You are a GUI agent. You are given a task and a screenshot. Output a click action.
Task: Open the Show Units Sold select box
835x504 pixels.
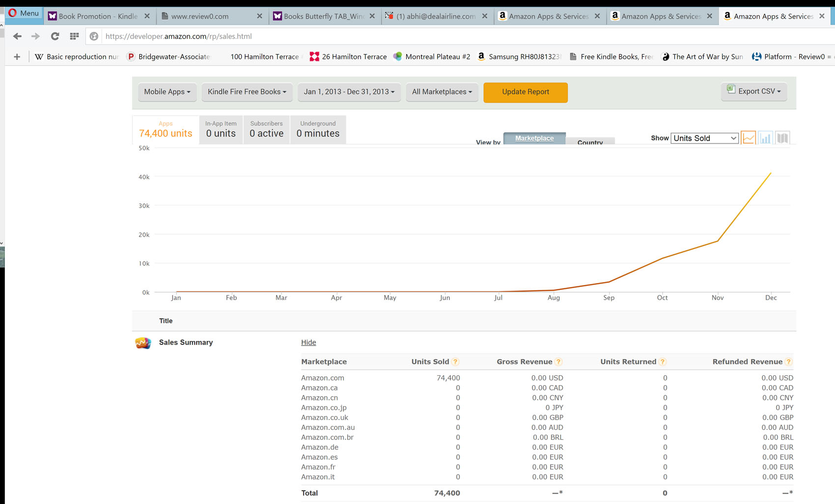coord(704,138)
